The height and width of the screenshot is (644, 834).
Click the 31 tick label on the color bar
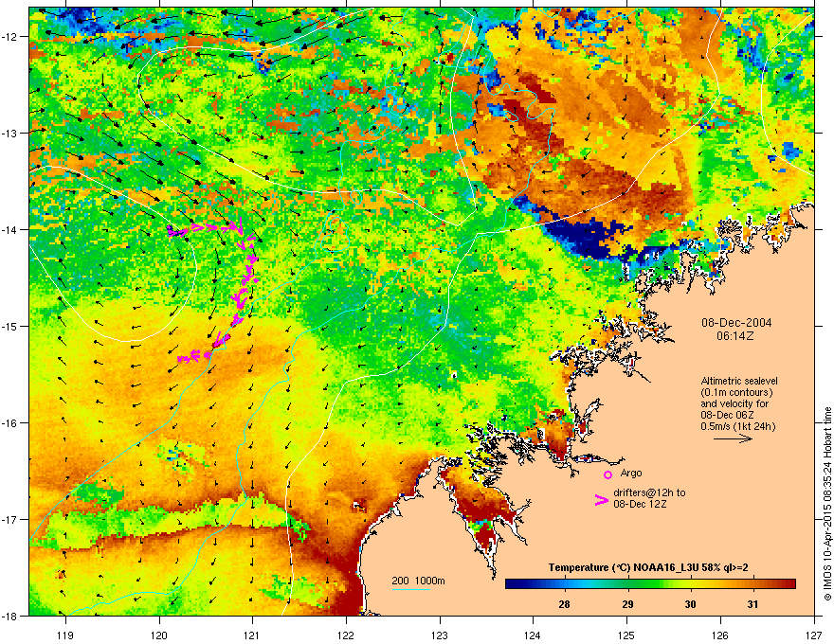tap(752, 604)
